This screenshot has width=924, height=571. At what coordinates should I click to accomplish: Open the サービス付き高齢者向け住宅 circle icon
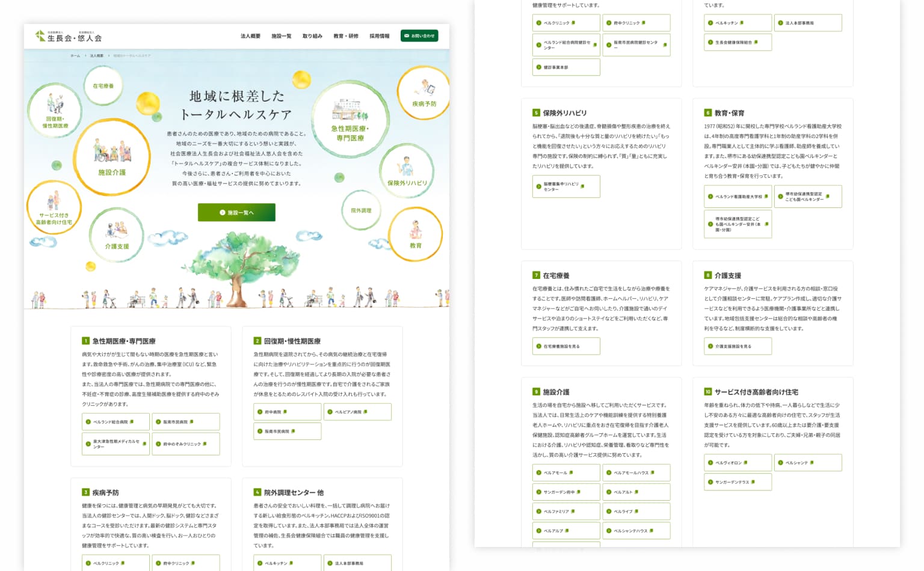[x=54, y=207]
